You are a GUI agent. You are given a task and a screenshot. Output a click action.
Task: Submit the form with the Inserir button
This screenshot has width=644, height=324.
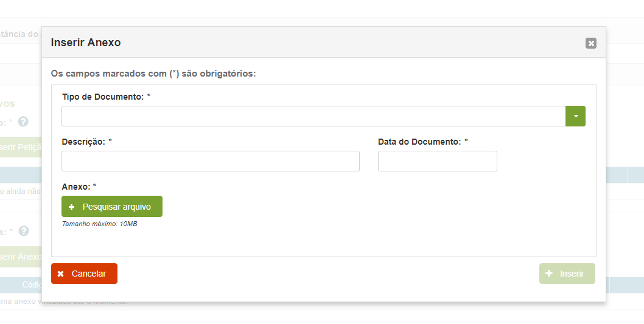[x=567, y=274]
